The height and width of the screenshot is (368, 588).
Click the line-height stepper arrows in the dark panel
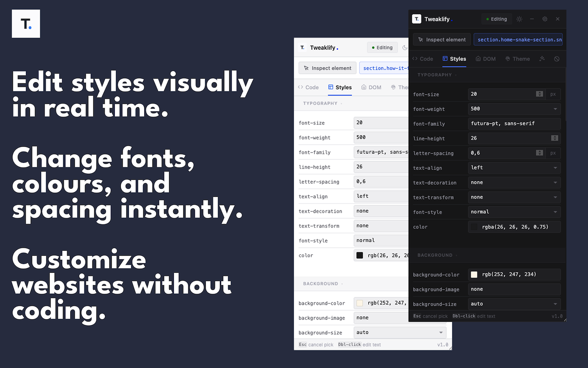[554, 138]
